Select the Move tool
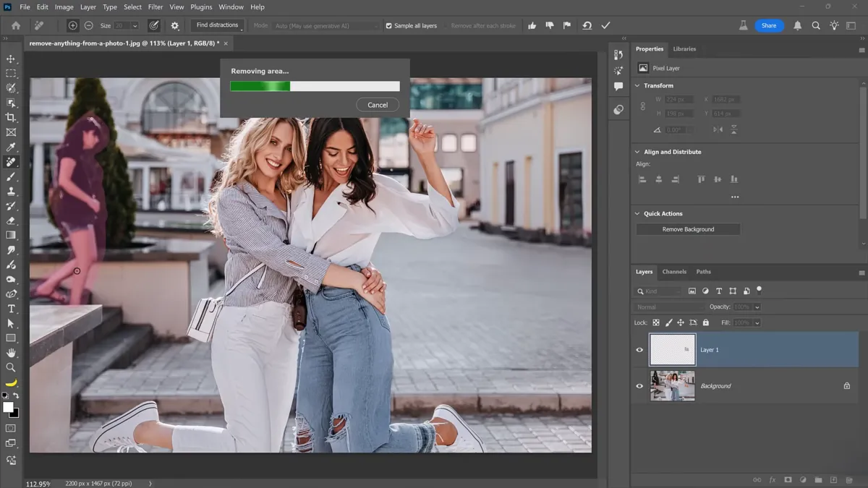This screenshot has width=868, height=488. tap(11, 59)
